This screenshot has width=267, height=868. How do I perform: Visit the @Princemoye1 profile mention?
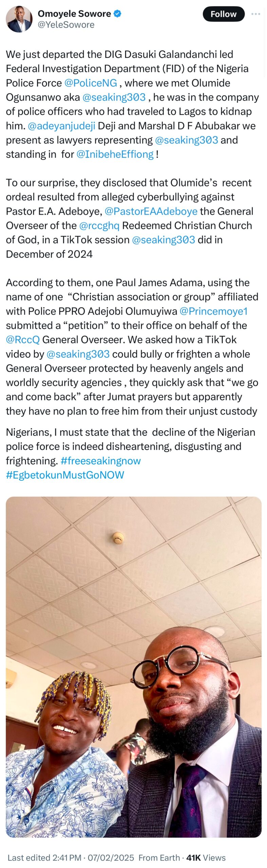213,311
